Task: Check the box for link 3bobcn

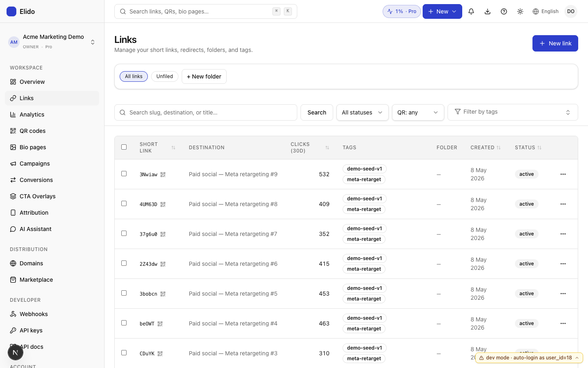Action: pos(124,293)
